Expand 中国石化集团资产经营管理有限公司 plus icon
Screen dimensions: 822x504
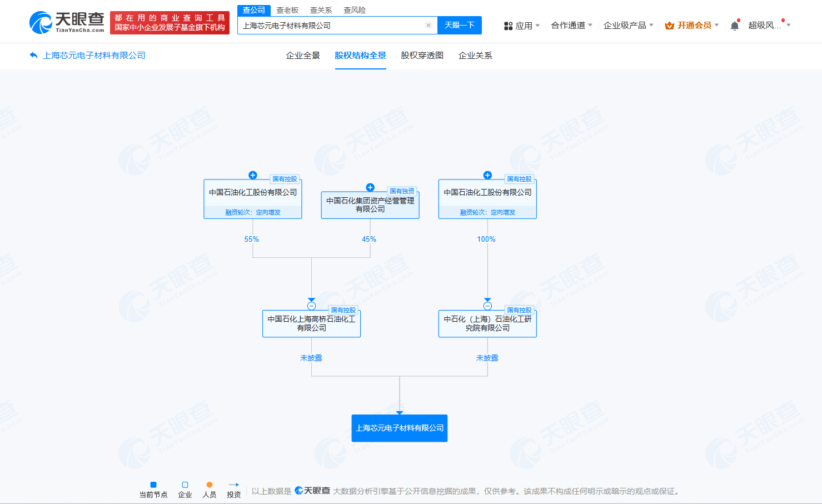coord(370,187)
